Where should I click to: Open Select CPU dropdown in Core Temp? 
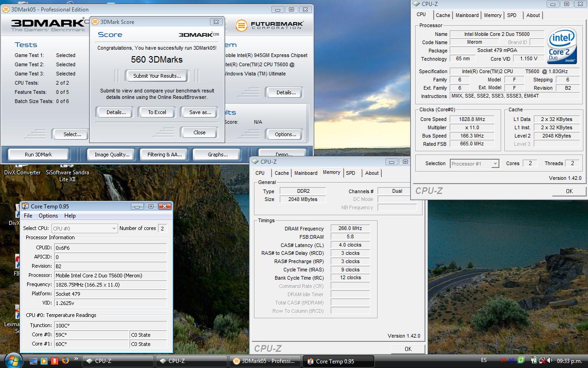point(85,228)
